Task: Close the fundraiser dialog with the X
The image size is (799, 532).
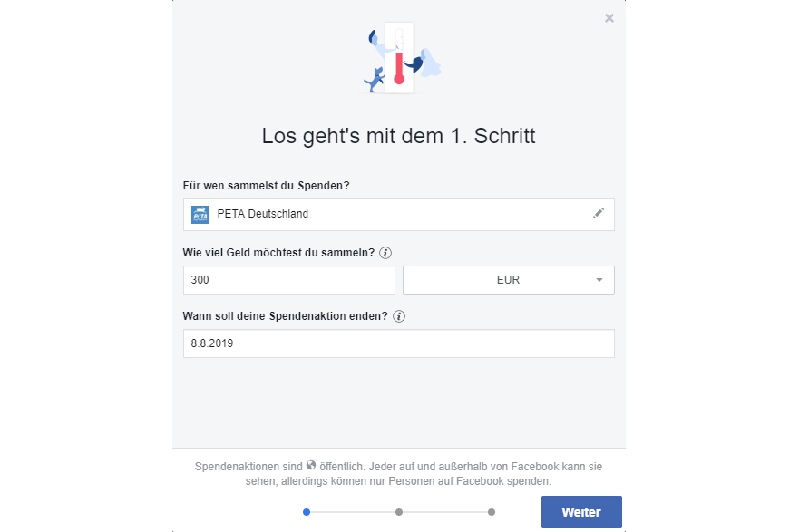Action: point(609,18)
